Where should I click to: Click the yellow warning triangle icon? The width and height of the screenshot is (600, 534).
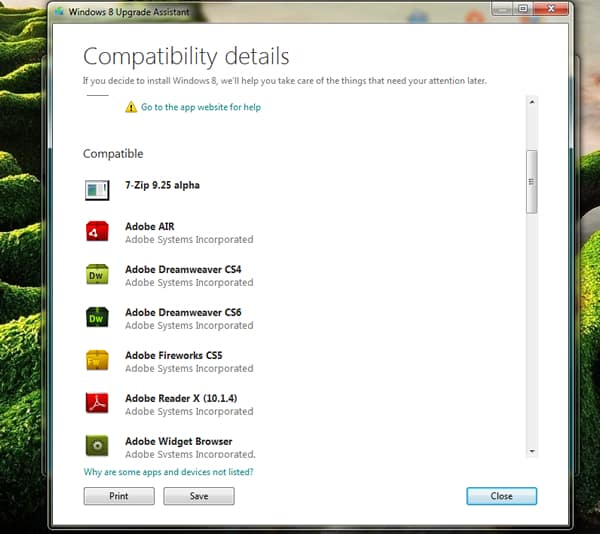click(131, 107)
